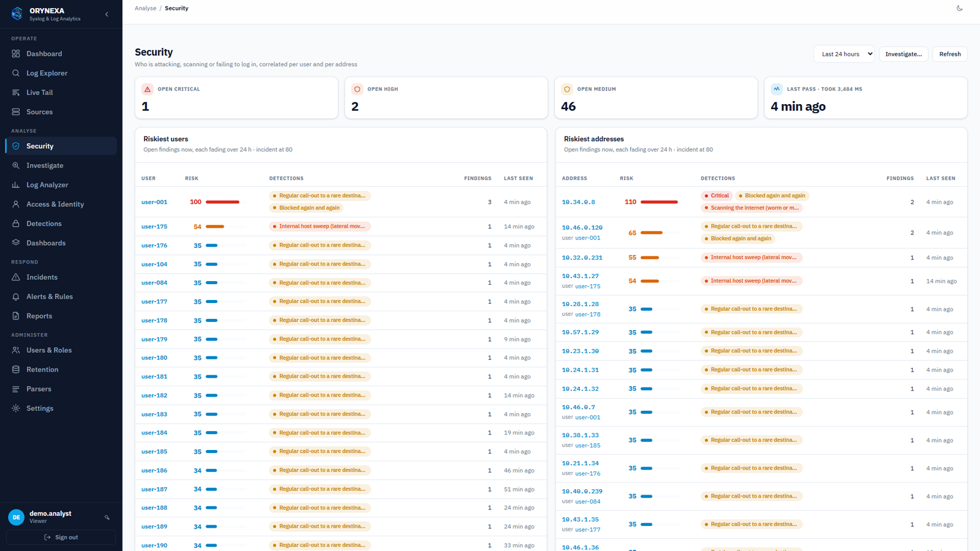This screenshot has width=980, height=551.
Task: Click the Incidents warning triangle icon
Action: [x=16, y=277]
